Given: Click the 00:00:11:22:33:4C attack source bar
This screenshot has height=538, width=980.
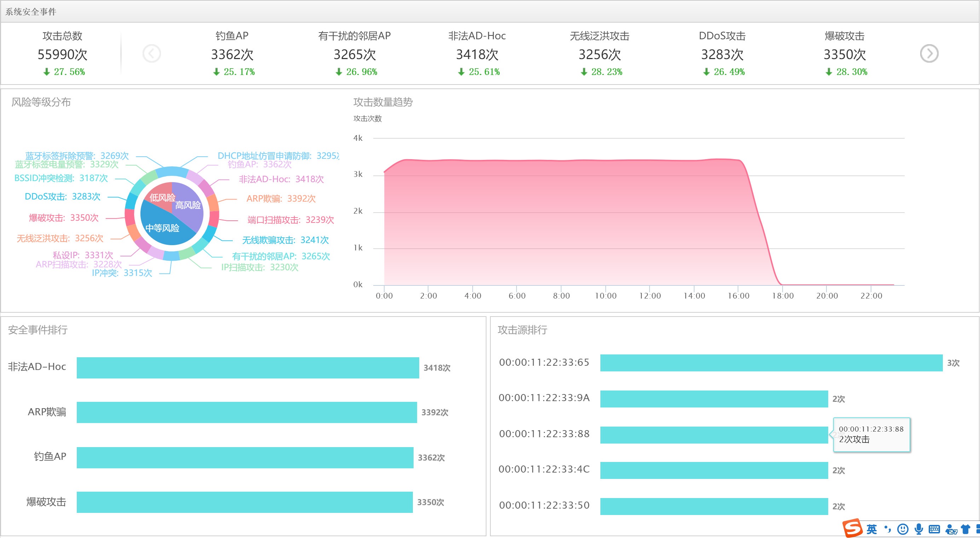Looking at the screenshot, I should point(714,470).
